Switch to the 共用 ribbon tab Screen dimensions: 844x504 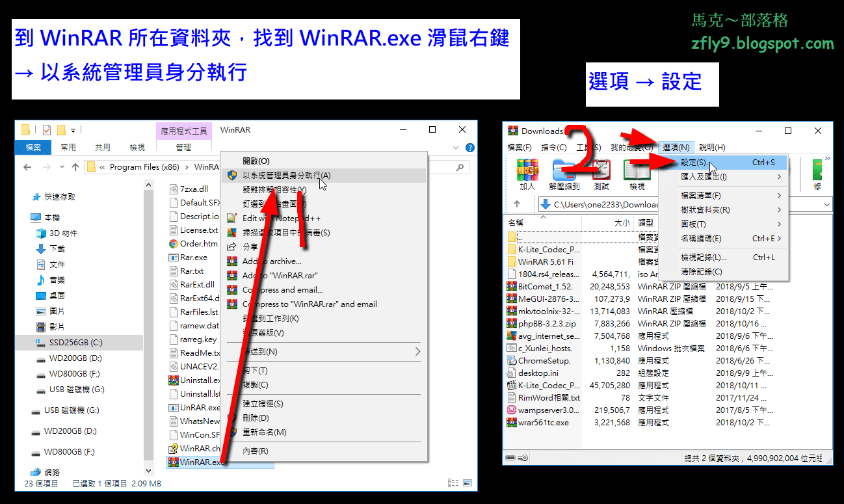click(103, 148)
